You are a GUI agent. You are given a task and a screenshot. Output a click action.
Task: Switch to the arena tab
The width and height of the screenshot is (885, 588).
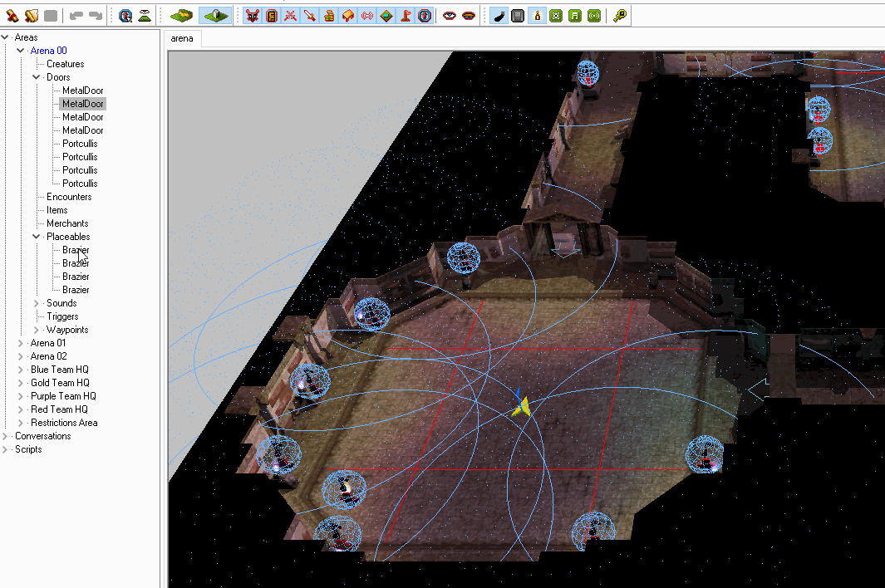[182, 38]
